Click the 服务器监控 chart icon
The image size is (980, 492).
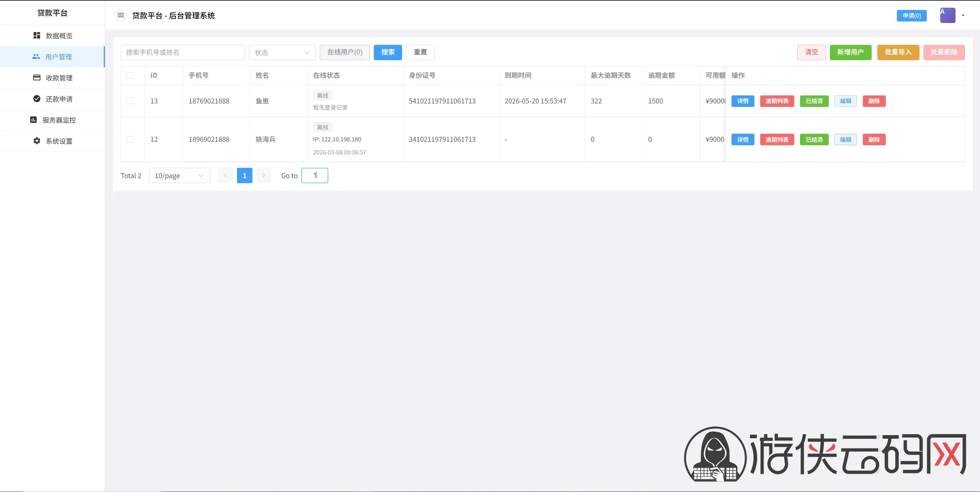(33, 120)
